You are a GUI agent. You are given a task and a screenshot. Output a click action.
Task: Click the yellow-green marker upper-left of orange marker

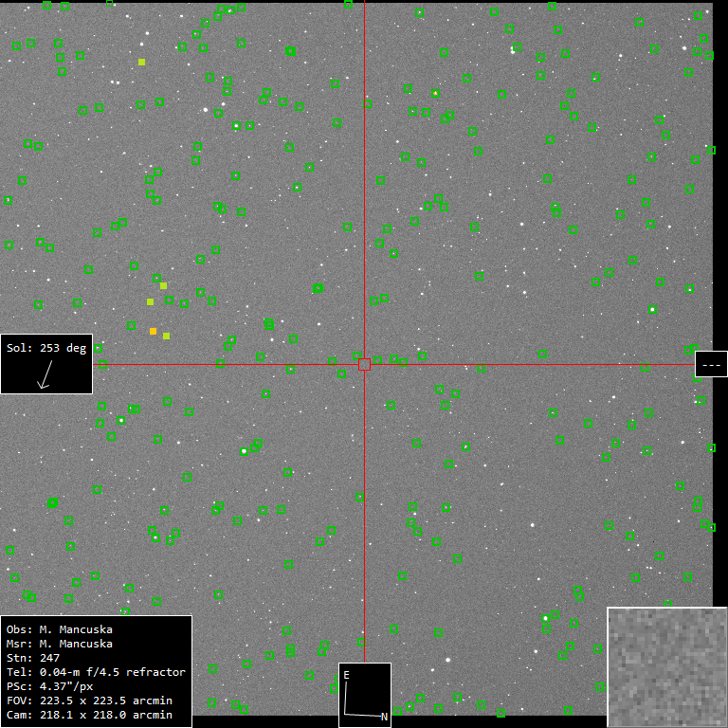point(150,301)
